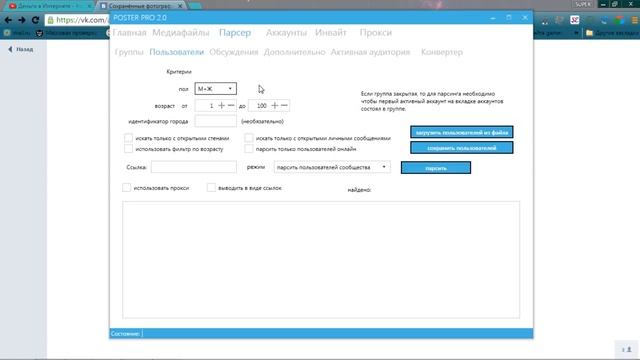Screen dimensions: 640x360
Task: Toggle 'выводить в виде ссылок' checkbox
Action: pos(211,188)
